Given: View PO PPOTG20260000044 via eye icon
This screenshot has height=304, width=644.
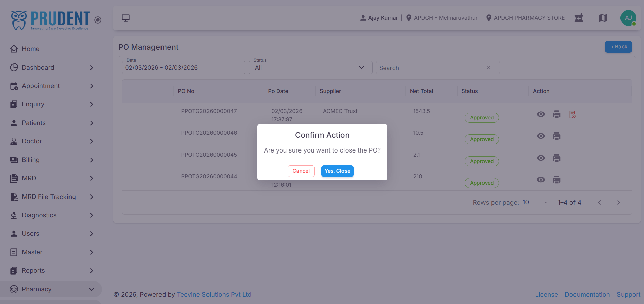Looking at the screenshot, I should (541, 180).
